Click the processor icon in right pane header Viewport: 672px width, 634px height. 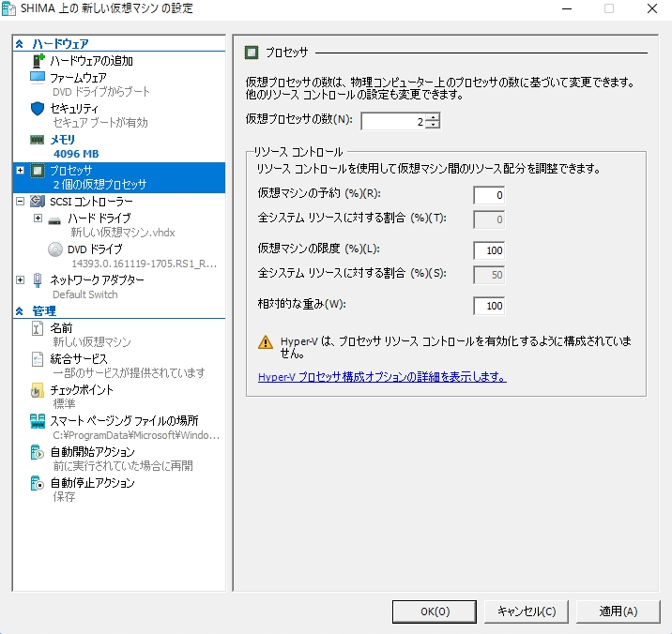click(x=252, y=53)
